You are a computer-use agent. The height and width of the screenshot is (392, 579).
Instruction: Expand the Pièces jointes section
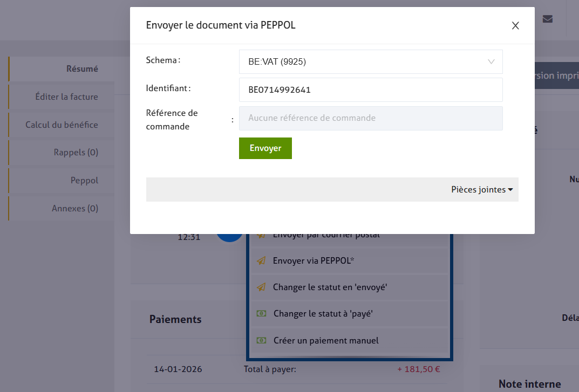click(481, 190)
